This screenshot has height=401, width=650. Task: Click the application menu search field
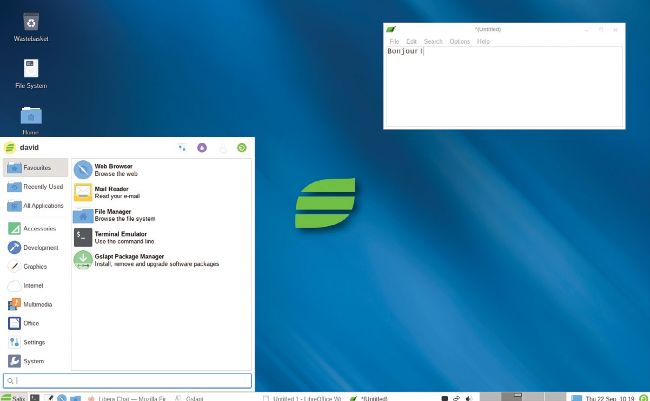point(128,380)
